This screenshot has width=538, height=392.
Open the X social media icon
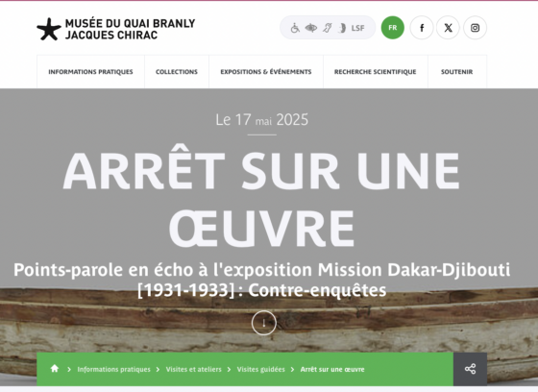(x=448, y=28)
